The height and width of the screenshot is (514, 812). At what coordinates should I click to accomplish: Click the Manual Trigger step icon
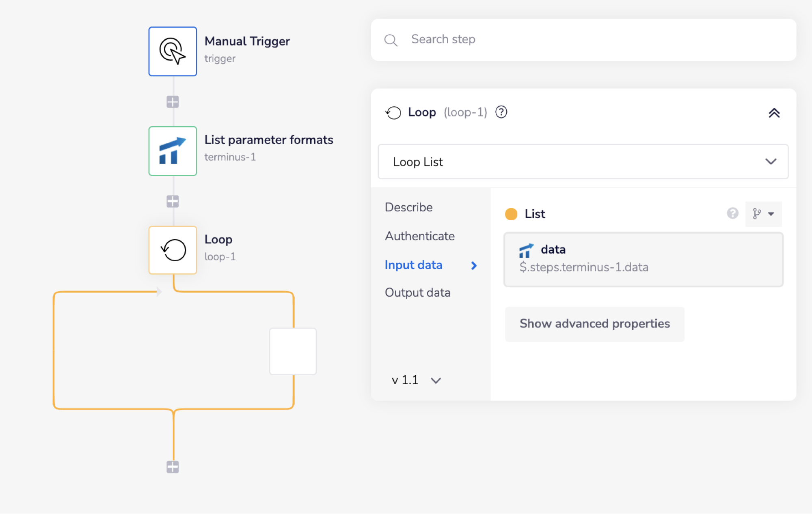click(x=173, y=52)
